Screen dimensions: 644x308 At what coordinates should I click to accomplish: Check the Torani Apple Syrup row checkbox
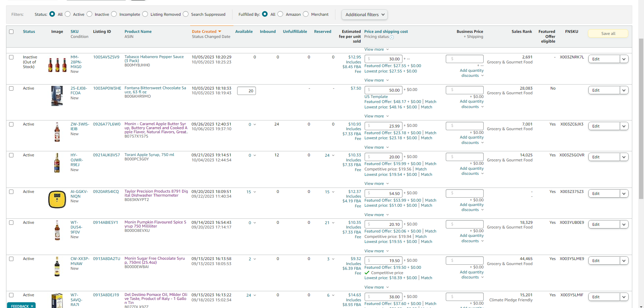click(11, 155)
